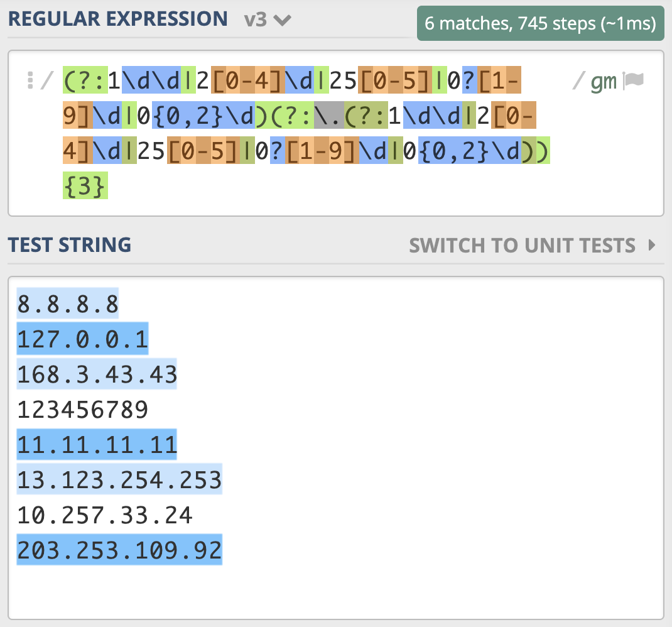
Task: Click the unmatched 123456789 line
Action: coord(82,410)
